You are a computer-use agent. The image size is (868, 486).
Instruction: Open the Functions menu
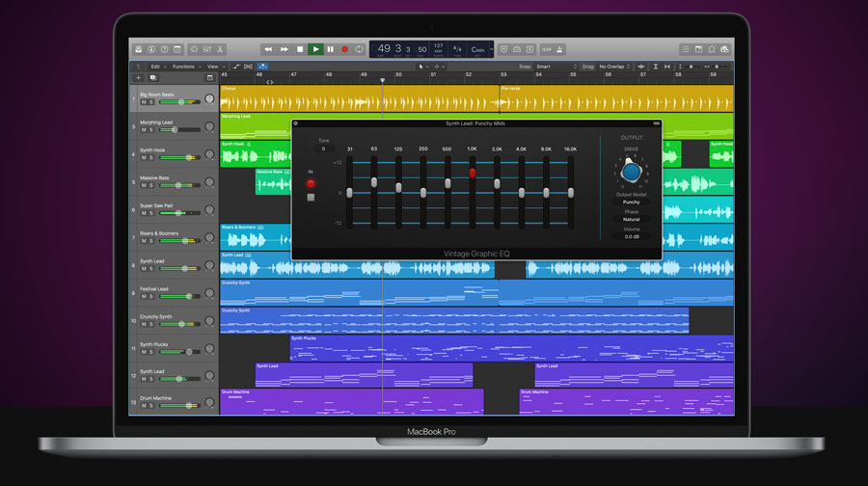click(184, 67)
